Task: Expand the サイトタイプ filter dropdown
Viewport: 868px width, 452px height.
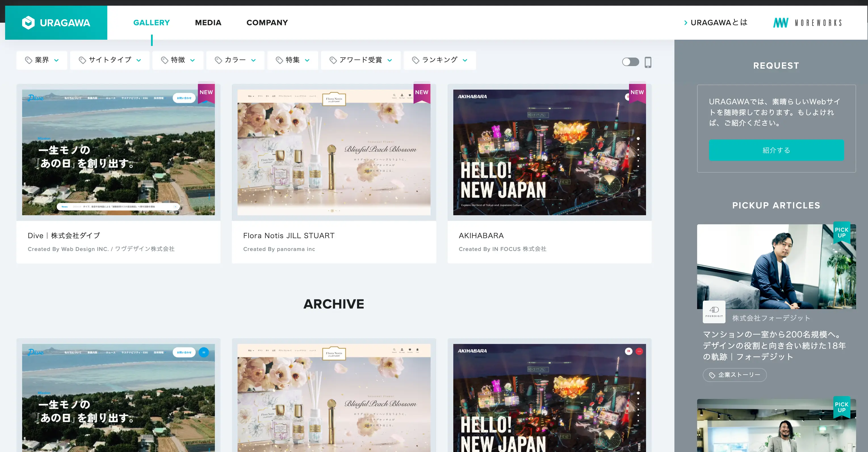Action: pyautogui.click(x=110, y=60)
